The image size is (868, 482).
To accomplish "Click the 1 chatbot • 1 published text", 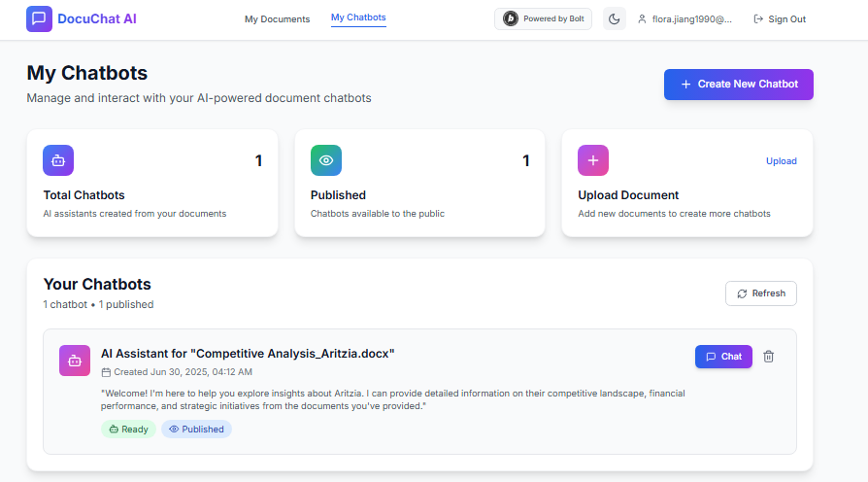I will [98, 304].
